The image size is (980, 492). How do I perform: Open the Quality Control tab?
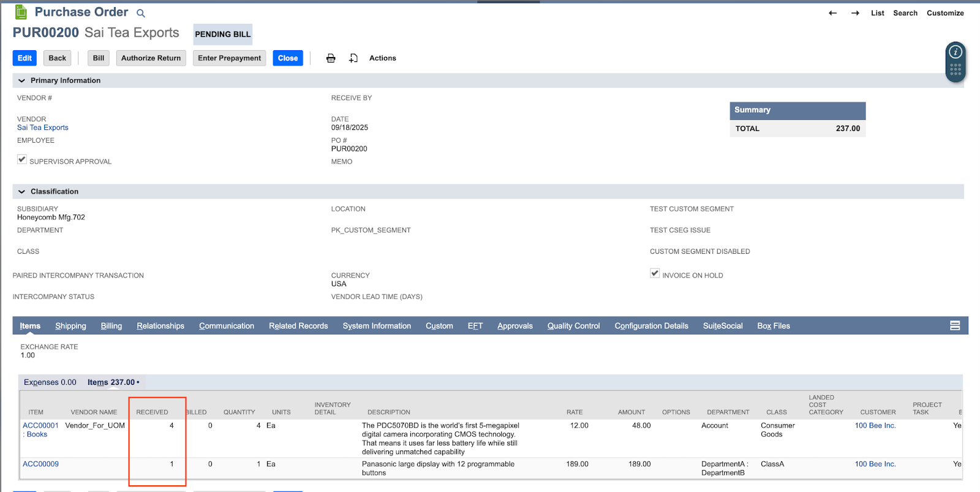click(573, 326)
